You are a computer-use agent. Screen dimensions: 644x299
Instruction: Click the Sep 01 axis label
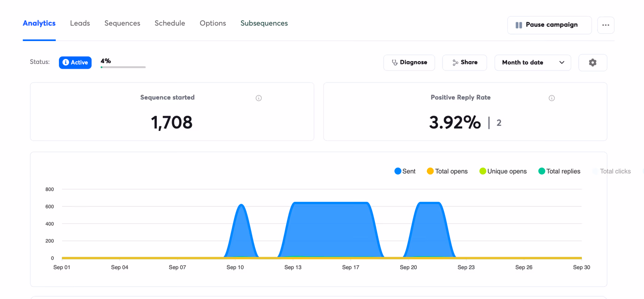coord(62,267)
